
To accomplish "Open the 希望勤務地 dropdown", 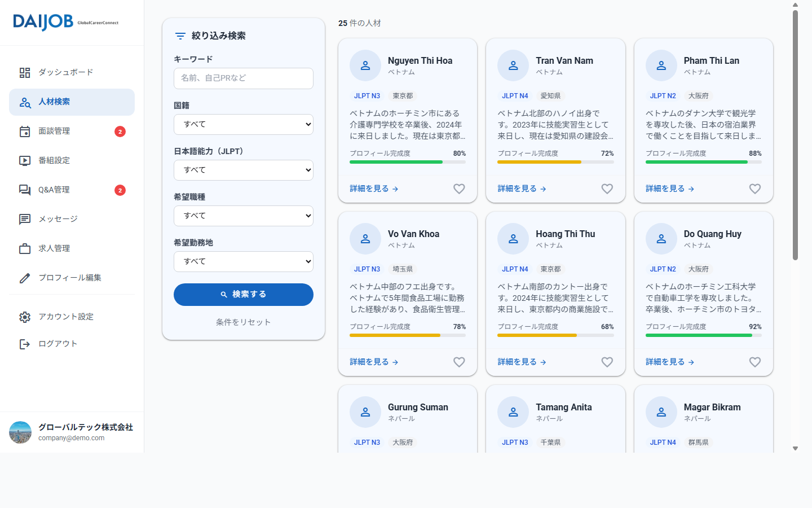I will coord(244,261).
